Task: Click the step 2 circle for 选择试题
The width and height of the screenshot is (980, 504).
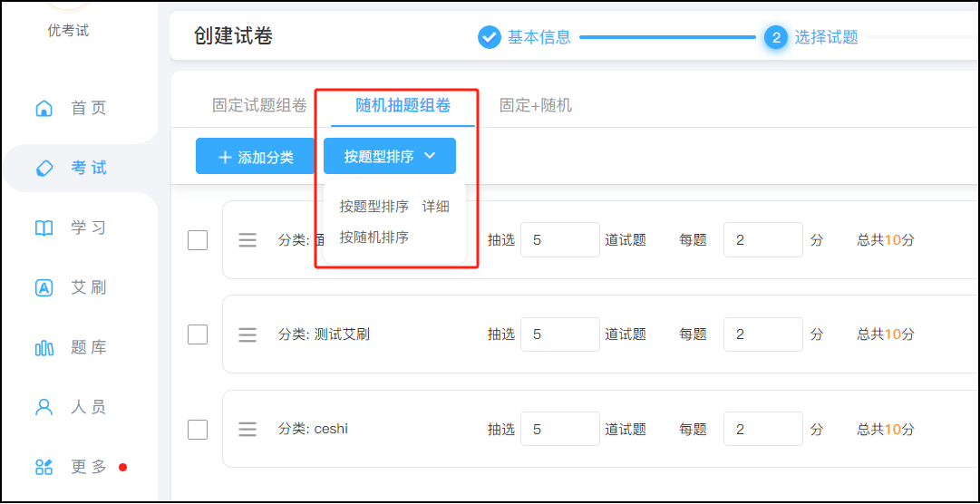Action: tap(776, 37)
